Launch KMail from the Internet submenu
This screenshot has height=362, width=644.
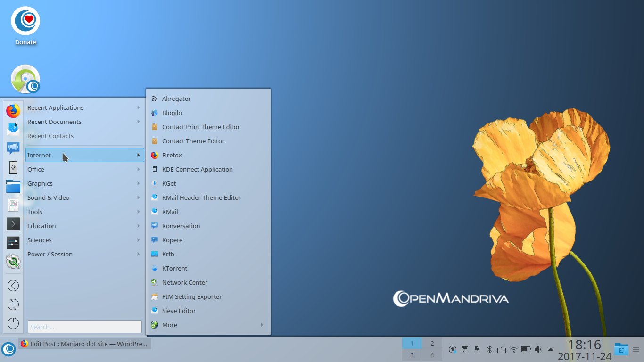[x=208, y=212]
